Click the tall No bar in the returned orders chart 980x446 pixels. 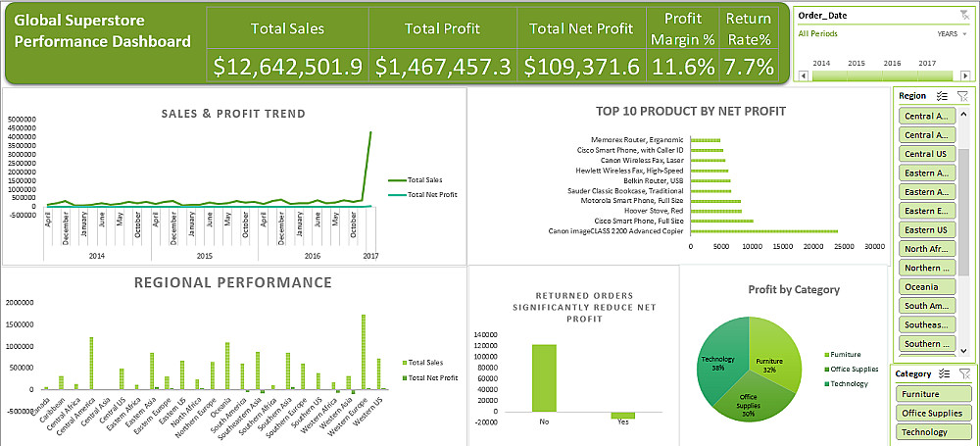(x=544, y=377)
